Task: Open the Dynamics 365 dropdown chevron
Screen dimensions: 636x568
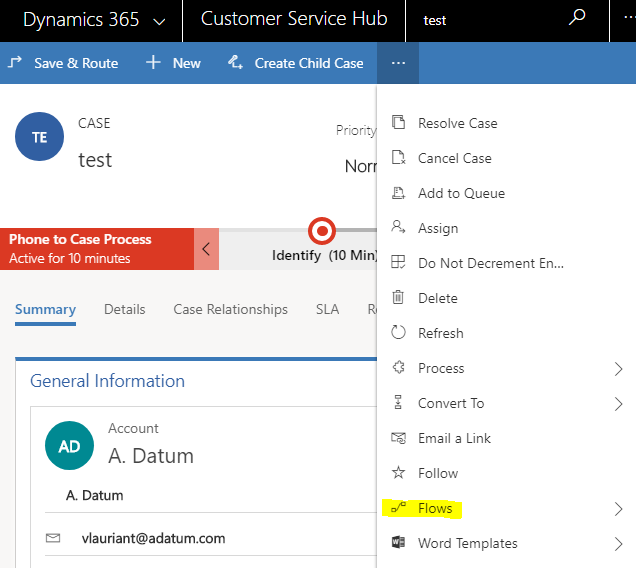Action: [159, 21]
